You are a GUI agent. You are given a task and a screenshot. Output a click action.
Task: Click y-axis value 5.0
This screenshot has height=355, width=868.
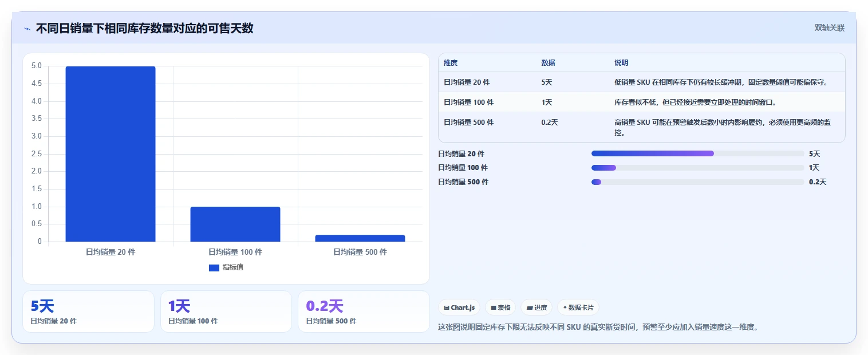(37, 66)
